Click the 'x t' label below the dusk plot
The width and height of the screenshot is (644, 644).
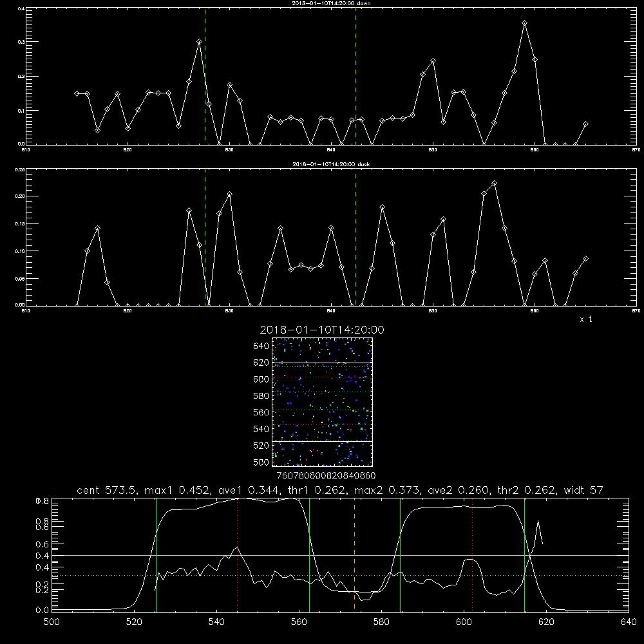click(585, 319)
